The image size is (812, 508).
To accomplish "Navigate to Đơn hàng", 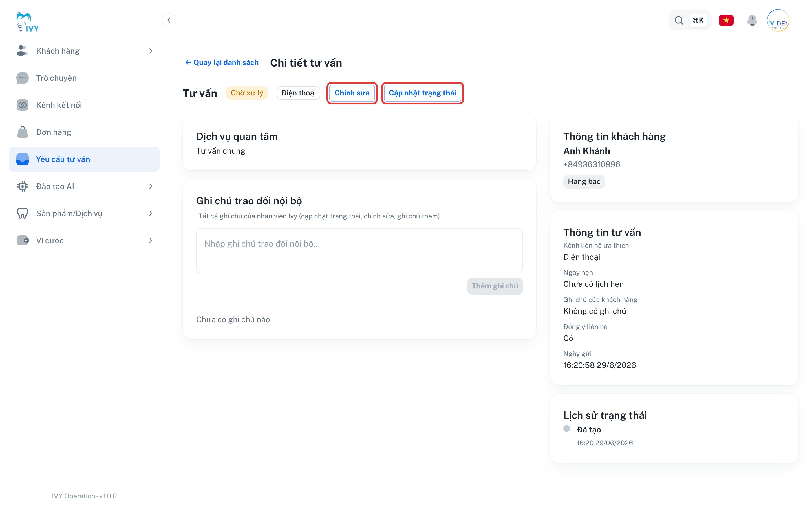I will pyautogui.click(x=84, y=132).
